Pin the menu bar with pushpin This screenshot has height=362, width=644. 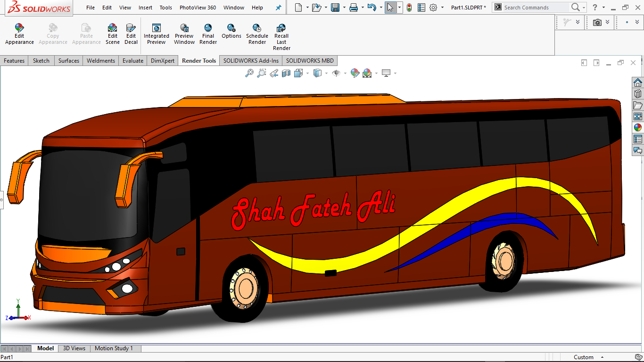pyautogui.click(x=279, y=8)
